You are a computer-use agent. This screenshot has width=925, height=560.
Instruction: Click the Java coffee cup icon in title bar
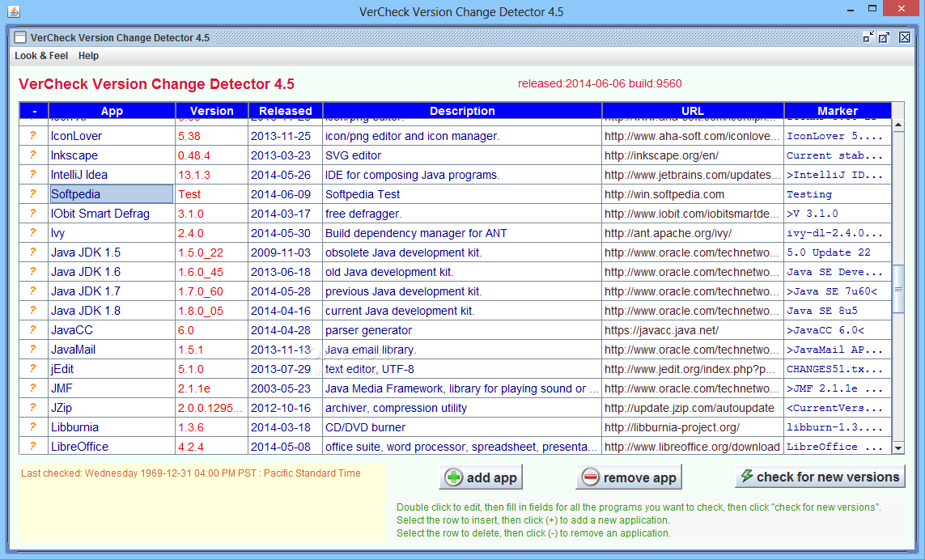[14, 11]
